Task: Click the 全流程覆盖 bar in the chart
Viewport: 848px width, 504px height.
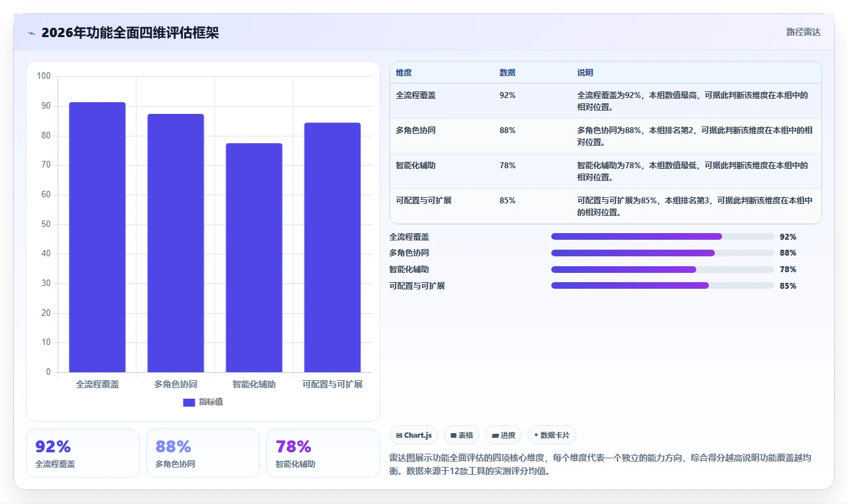Action: click(x=97, y=237)
